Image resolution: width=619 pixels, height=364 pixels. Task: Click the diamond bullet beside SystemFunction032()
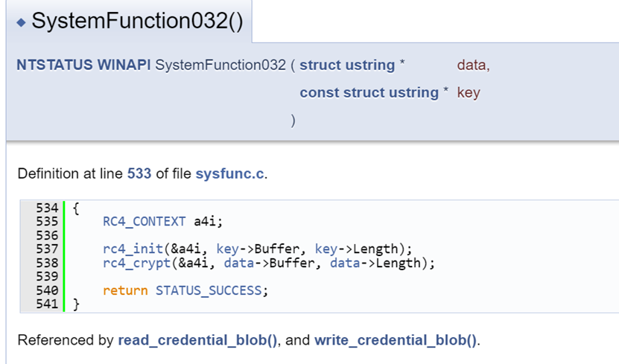[x=21, y=23]
